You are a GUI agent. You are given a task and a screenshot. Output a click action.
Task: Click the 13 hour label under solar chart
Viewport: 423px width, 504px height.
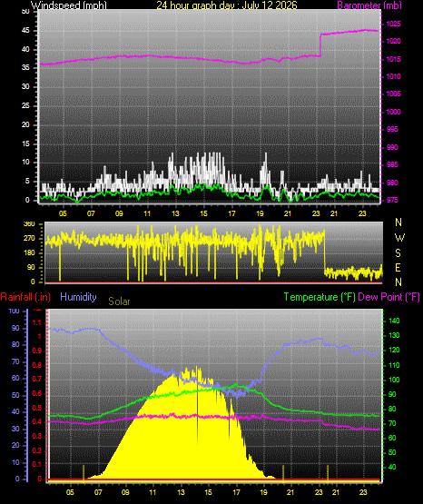tap(181, 492)
